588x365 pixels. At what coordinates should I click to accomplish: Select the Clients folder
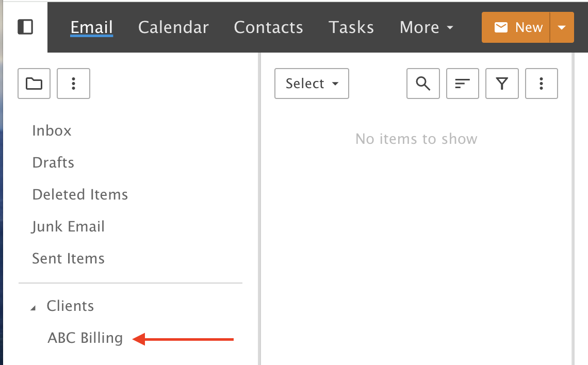pyautogui.click(x=70, y=306)
